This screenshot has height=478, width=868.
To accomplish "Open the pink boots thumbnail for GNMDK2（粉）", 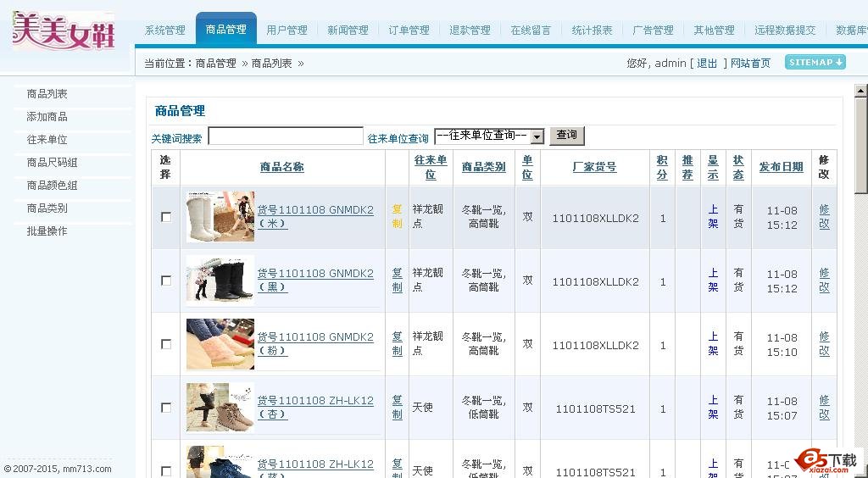I will tap(220, 343).
